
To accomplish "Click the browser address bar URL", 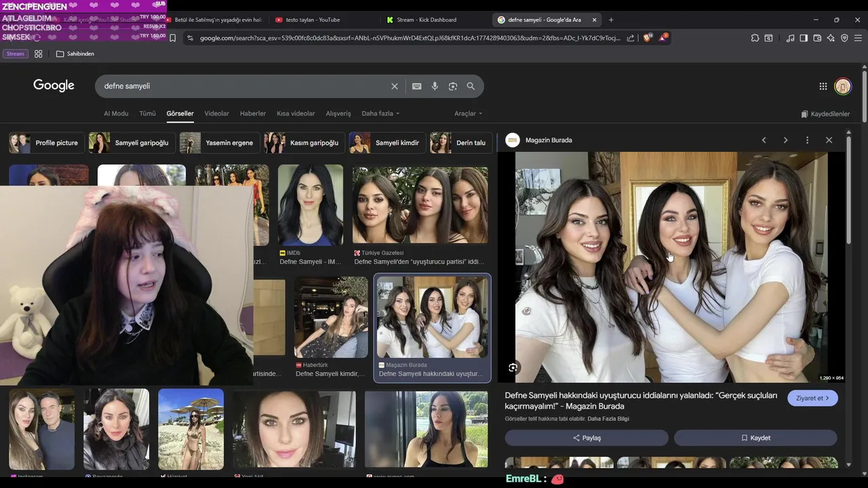I will click(x=410, y=38).
